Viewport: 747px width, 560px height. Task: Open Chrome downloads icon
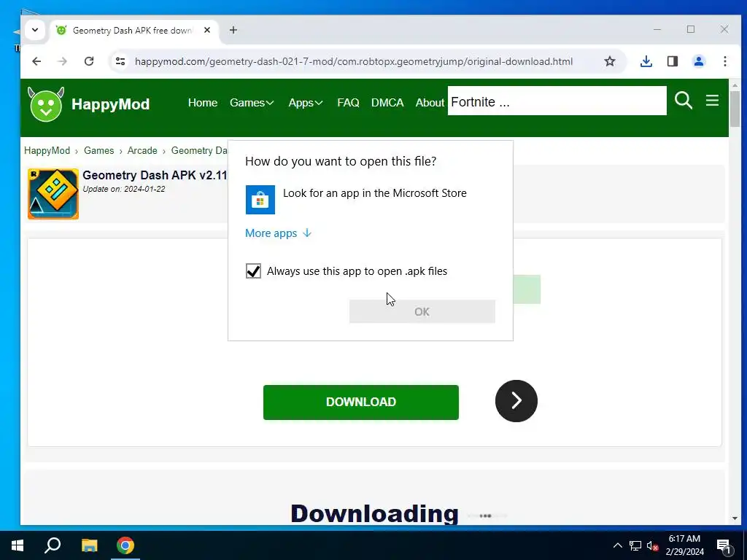coord(646,61)
